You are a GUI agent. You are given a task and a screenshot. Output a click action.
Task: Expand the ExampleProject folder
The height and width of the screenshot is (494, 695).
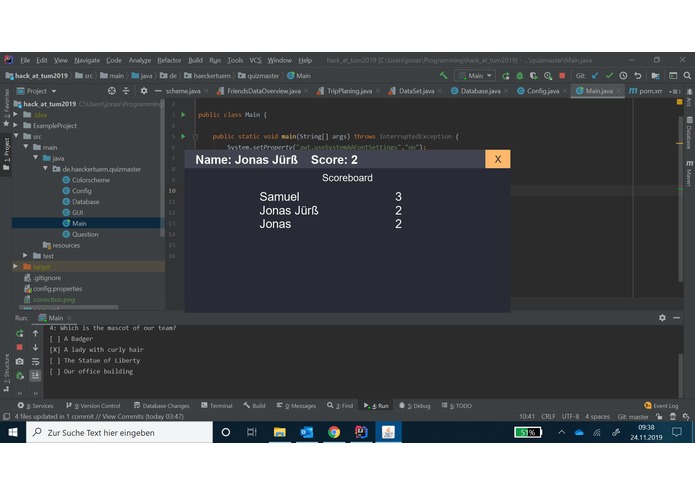point(16,125)
